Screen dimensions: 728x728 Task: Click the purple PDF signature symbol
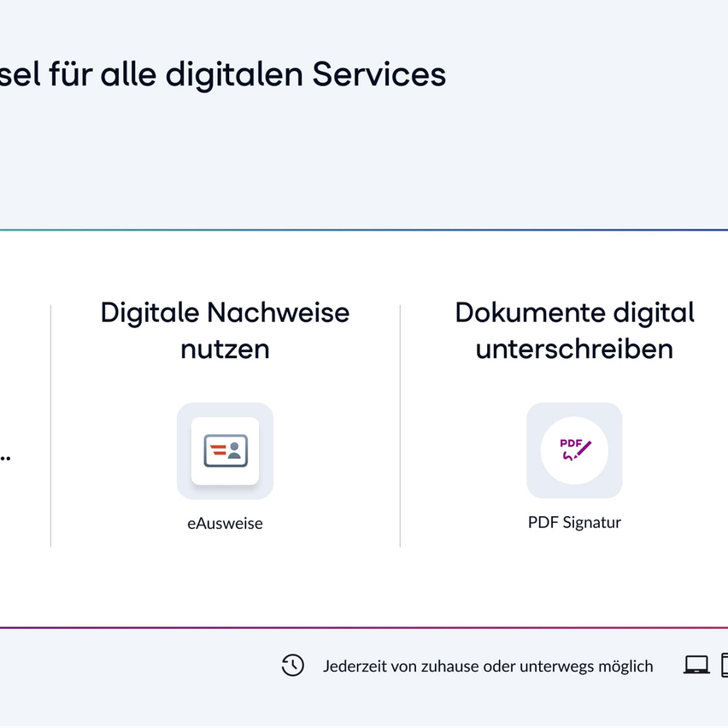click(x=574, y=449)
